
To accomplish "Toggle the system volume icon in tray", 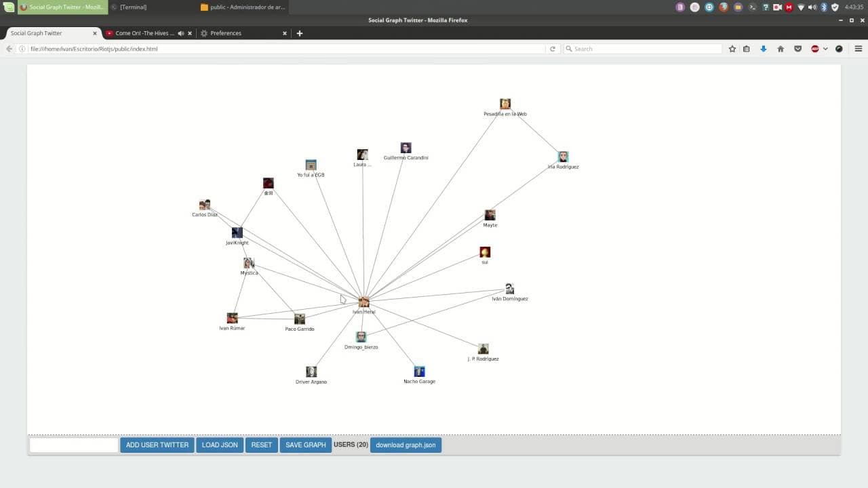I will click(x=812, y=7).
